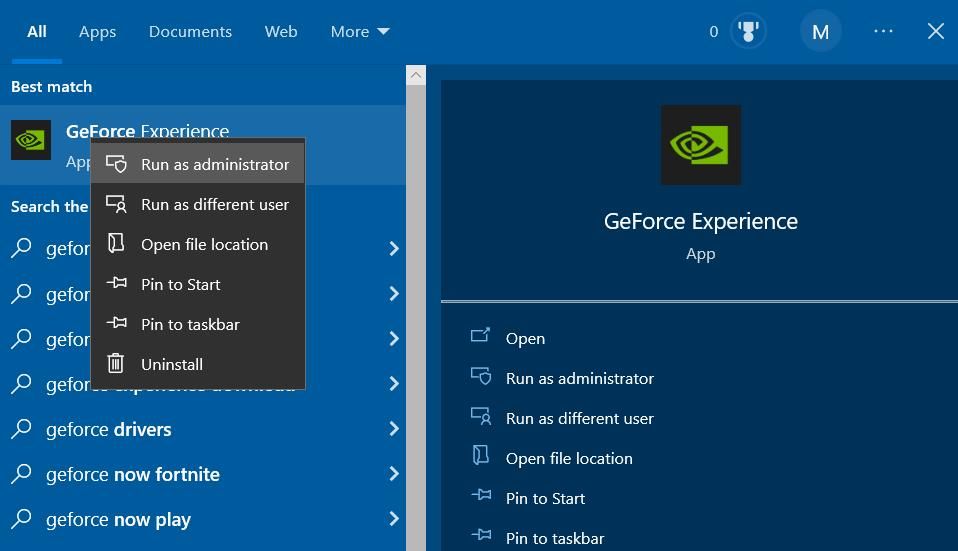Expand the geforce now fortnite suggestion arrow
The height and width of the screenshot is (551, 958).
[393, 473]
